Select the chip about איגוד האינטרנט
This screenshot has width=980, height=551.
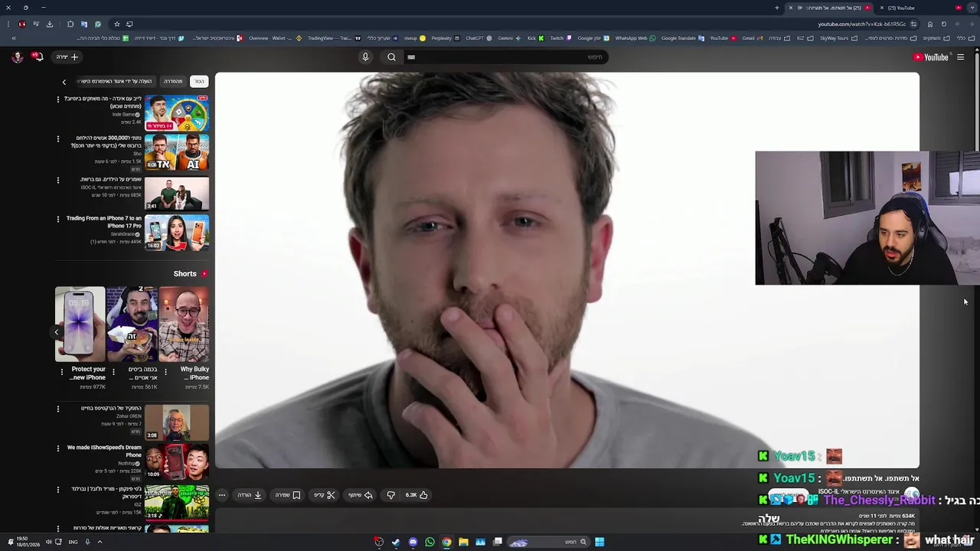(116, 81)
